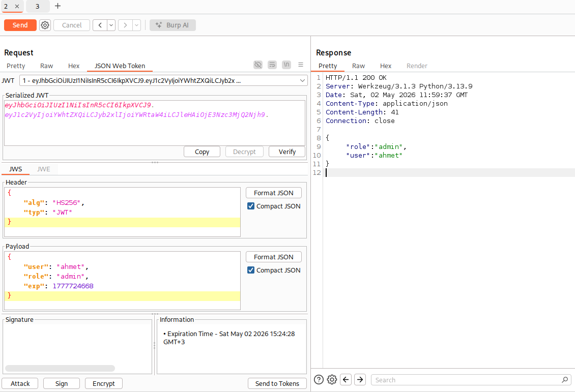Click the Burp AI sparkle button
Viewport: 575px width, 392px height.
pyautogui.click(x=172, y=25)
